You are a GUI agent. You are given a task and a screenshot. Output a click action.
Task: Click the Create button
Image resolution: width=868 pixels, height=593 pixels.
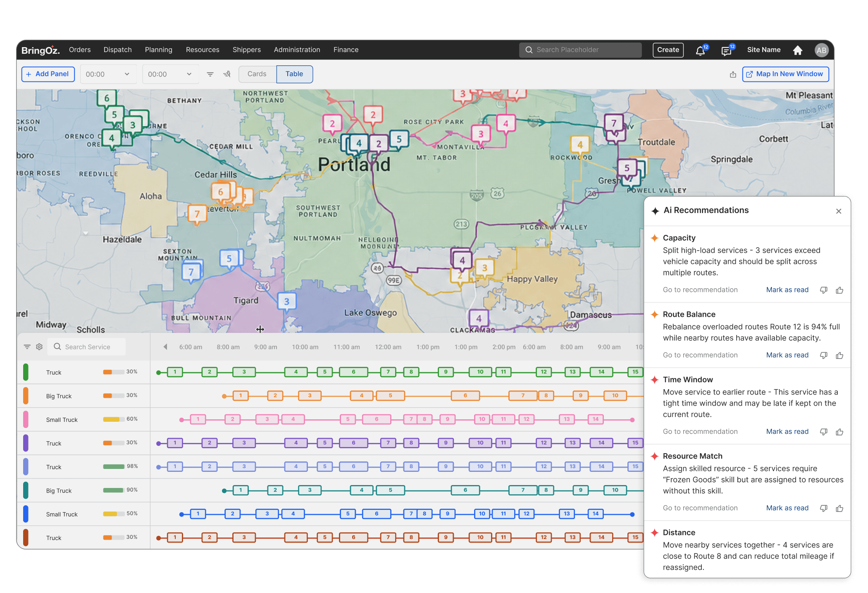[668, 50]
